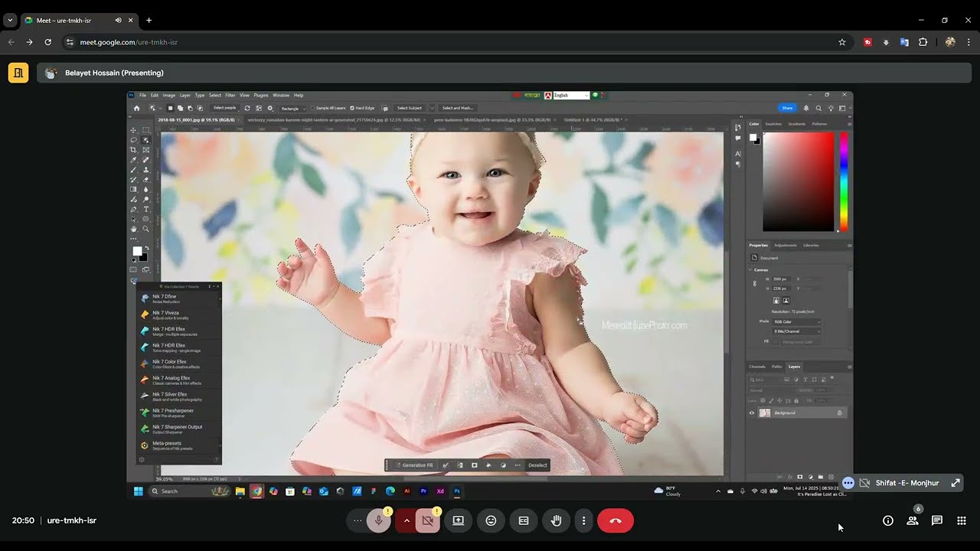Click the Photoshop Home icon

click(x=137, y=108)
